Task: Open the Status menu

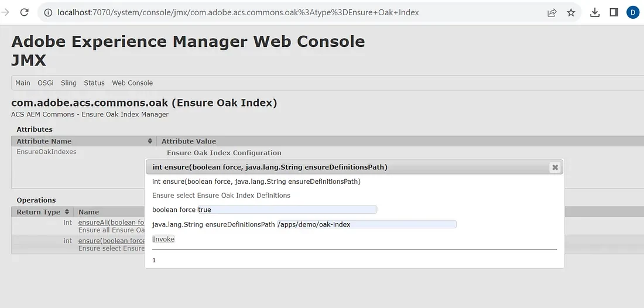Action: (x=94, y=83)
